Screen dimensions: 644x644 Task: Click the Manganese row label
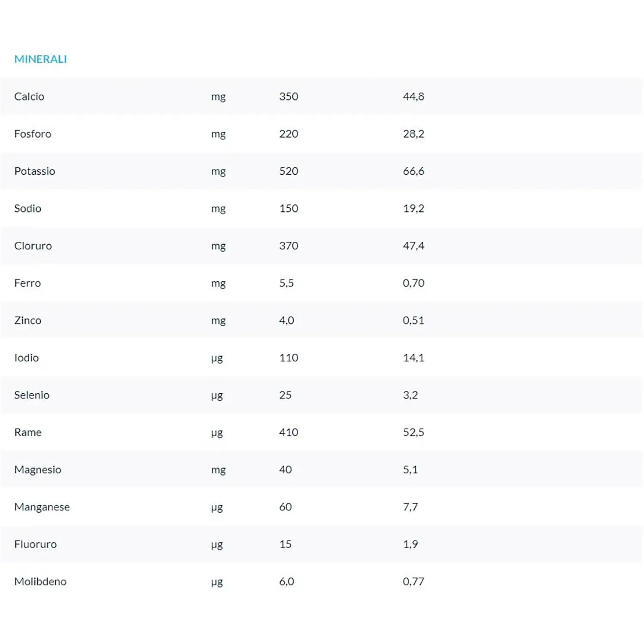(42, 507)
